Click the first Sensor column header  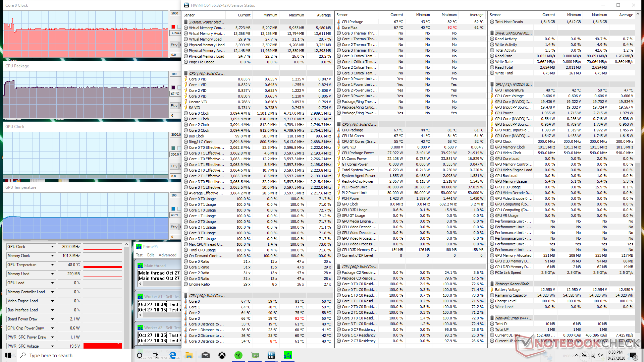click(204, 15)
